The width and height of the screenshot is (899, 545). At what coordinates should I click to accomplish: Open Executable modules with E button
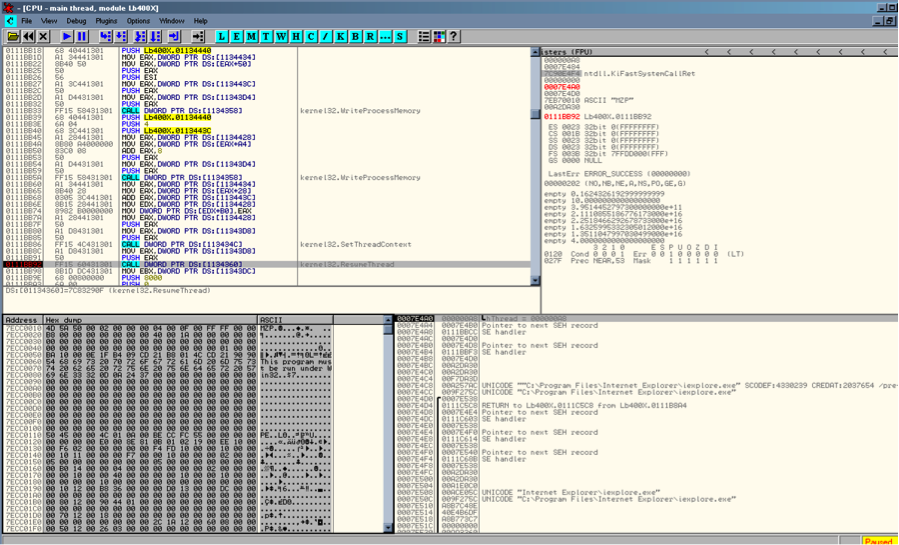(x=237, y=37)
